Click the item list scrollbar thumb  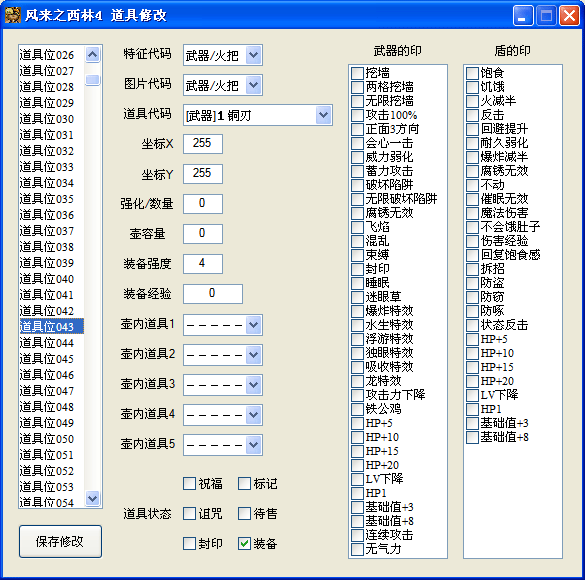tap(93, 79)
